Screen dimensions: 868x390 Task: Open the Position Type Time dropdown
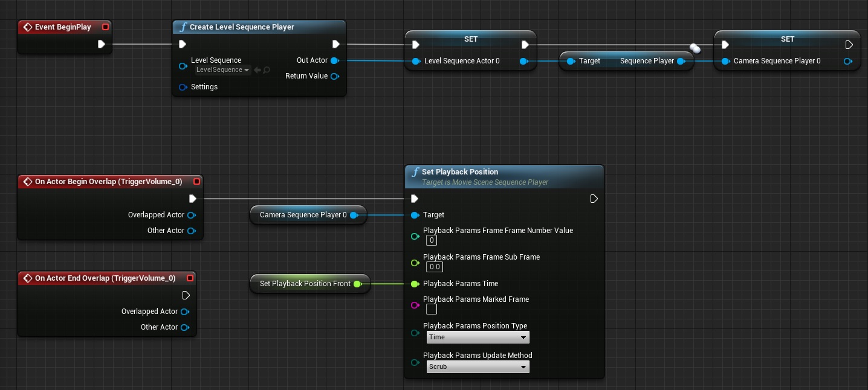pos(478,337)
